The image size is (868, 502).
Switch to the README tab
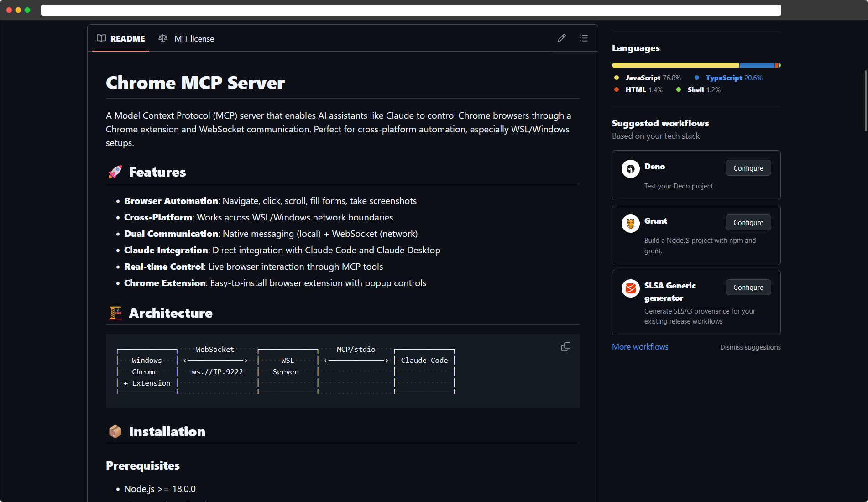[127, 39]
